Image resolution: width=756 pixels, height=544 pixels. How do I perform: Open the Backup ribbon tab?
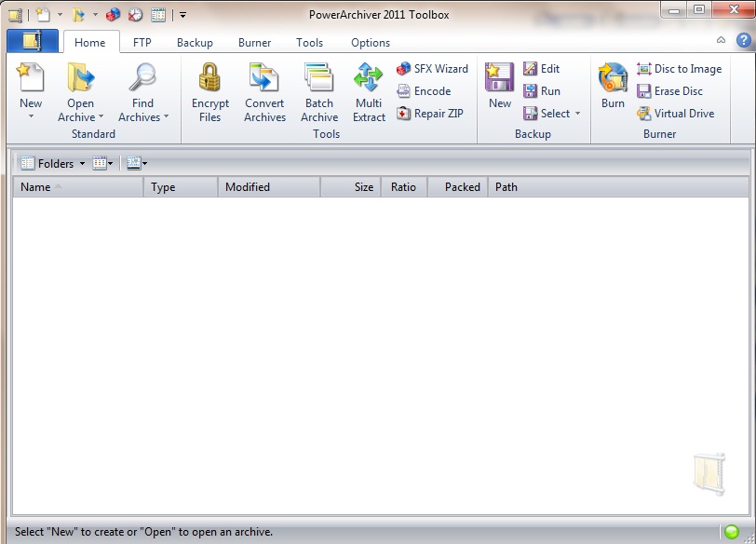click(x=195, y=43)
